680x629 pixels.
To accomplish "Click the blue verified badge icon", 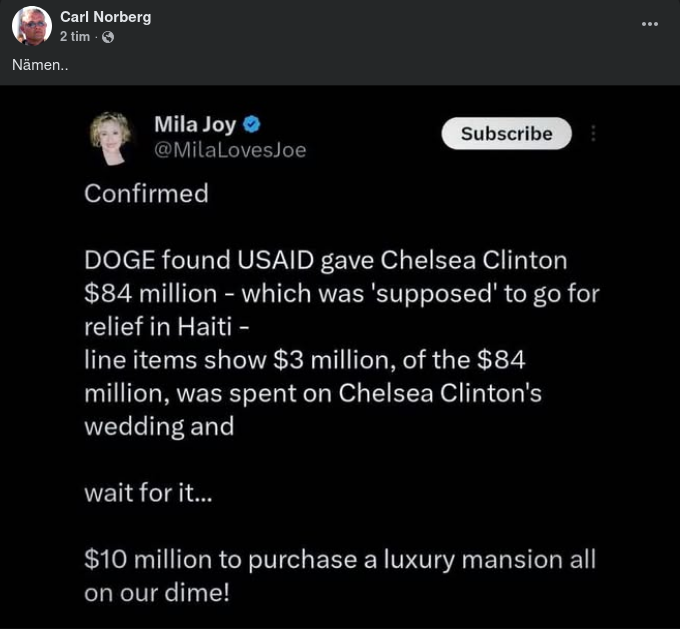I will (253, 125).
